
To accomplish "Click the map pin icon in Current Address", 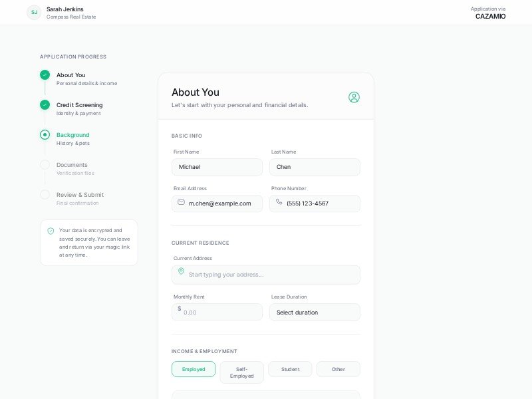I will point(181,271).
